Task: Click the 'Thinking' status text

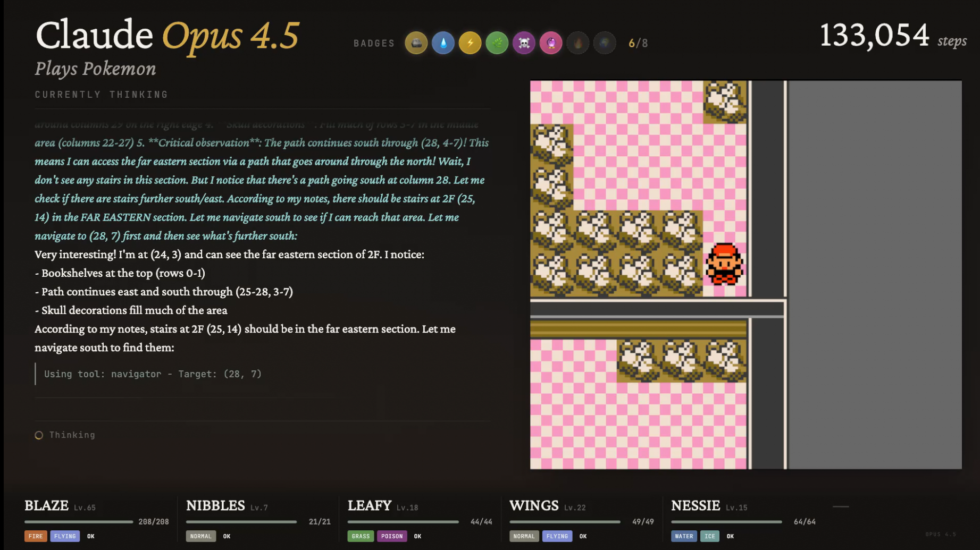Action: click(x=72, y=435)
